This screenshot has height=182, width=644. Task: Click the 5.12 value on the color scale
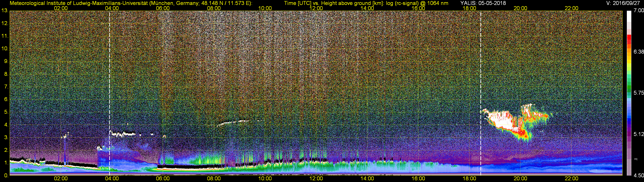point(639,134)
